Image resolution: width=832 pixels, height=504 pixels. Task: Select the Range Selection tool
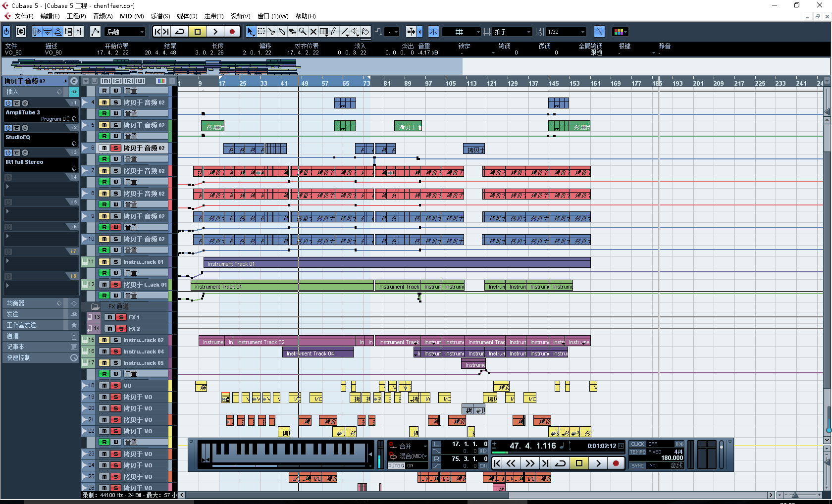(261, 32)
